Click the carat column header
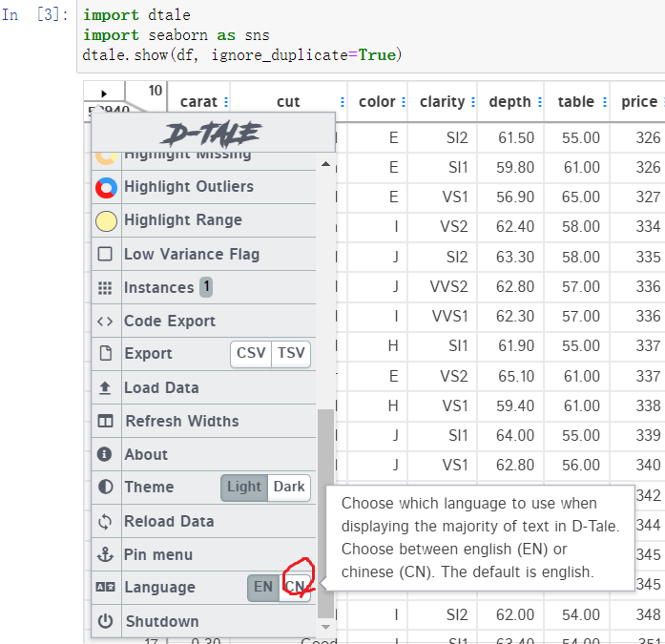The width and height of the screenshot is (665, 644). coord(198,102)
